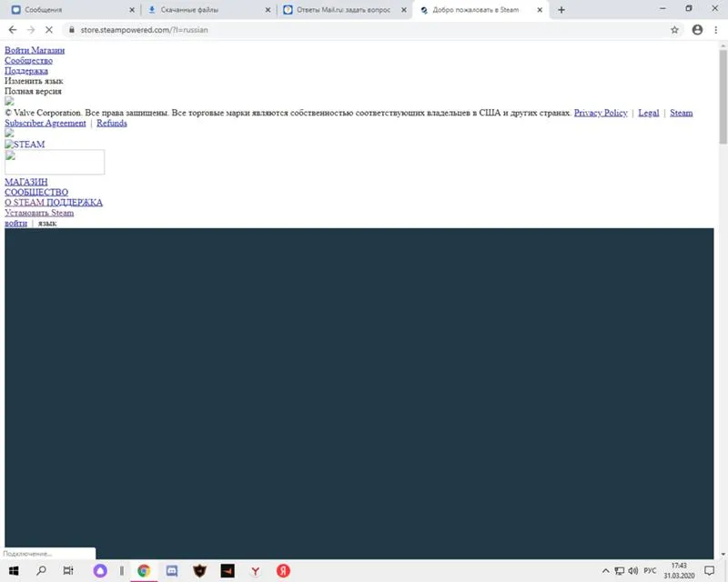
Task: Open the uppercase МАГАЗИН menu link
Action: (26, 182)
